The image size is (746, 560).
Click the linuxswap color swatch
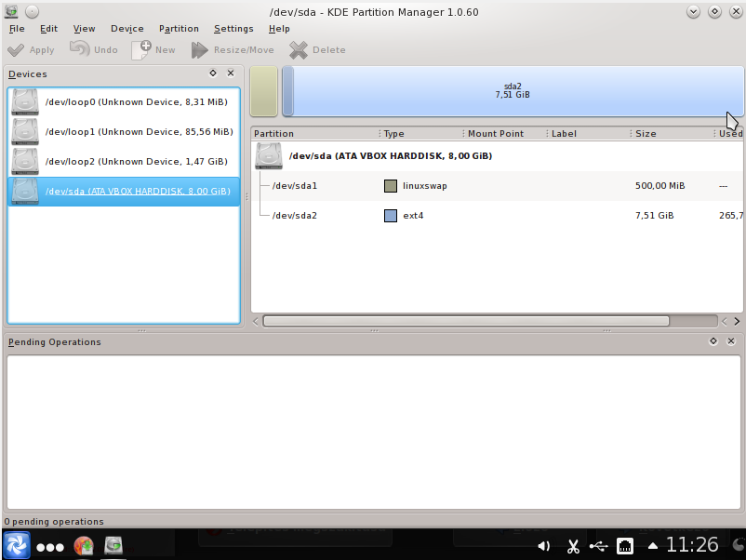[x=391, y=186]
